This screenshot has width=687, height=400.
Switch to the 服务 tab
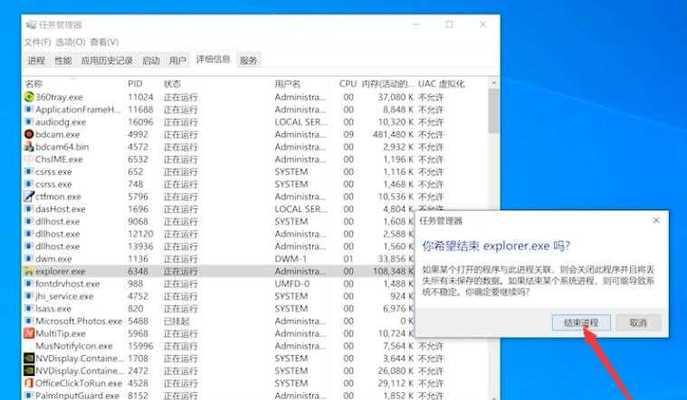[x=248, y=60]
